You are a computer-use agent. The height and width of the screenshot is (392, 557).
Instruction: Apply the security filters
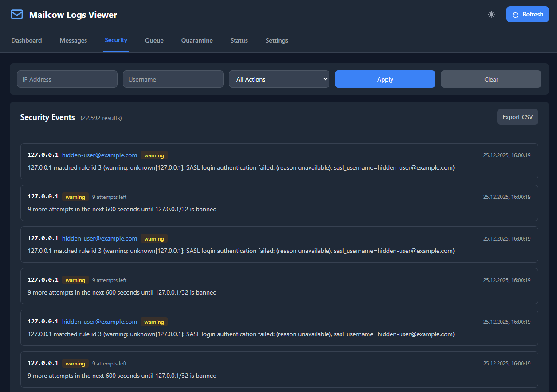(x=385, y=79)
